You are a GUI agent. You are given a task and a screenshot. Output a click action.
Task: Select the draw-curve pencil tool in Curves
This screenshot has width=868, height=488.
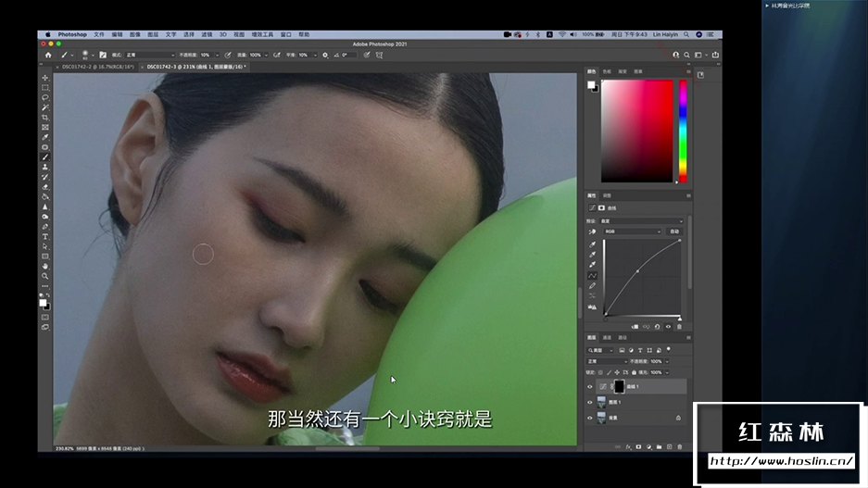coord(592,285)
